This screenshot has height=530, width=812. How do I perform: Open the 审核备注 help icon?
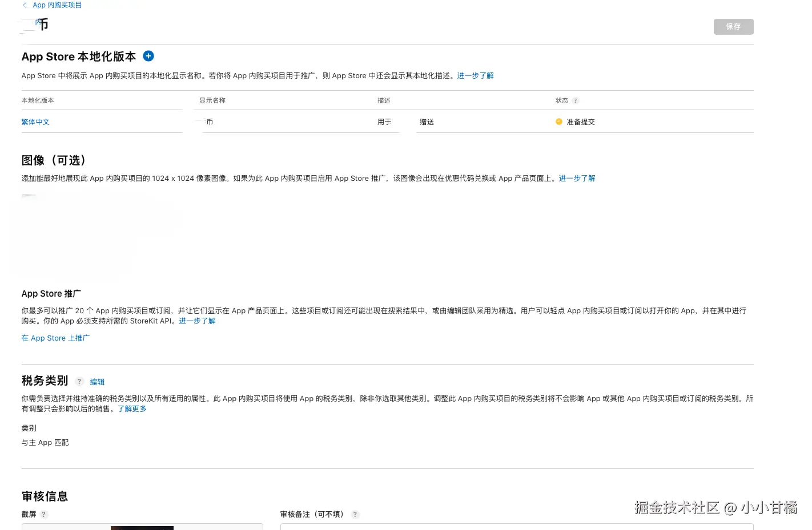pyautogui.click(x=355, y=514)
